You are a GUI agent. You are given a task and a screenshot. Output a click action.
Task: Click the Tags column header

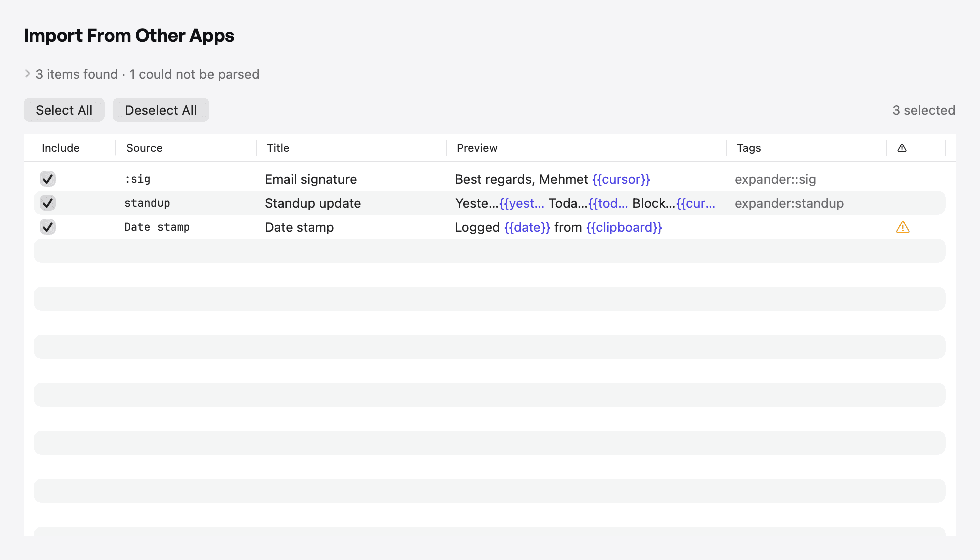coord(749,148)
